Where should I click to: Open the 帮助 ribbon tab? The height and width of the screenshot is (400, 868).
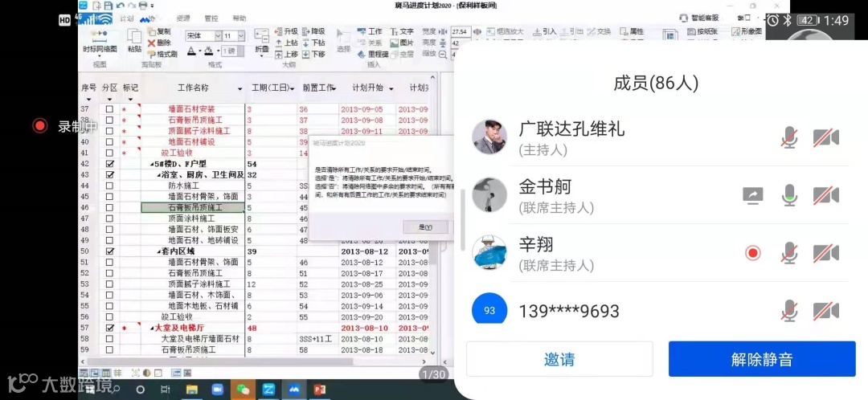tap(240, 18)
